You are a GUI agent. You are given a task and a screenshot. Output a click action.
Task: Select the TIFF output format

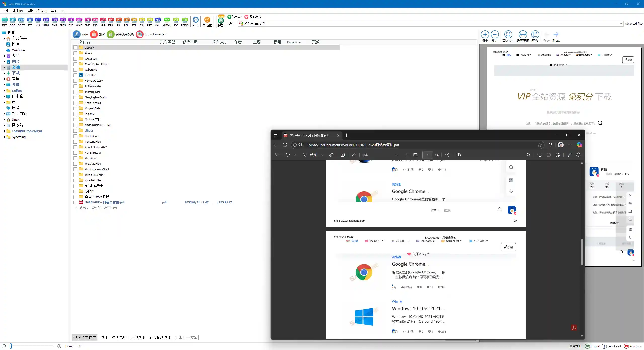tap(5, 22)
